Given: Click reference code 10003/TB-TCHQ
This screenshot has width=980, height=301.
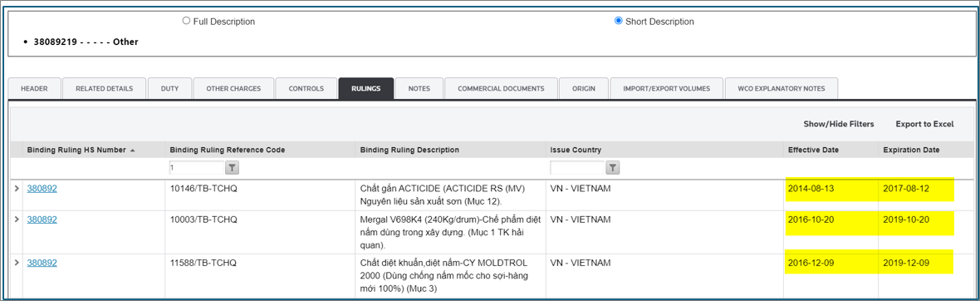Looking at the screenshot, I should coord(203,220).
